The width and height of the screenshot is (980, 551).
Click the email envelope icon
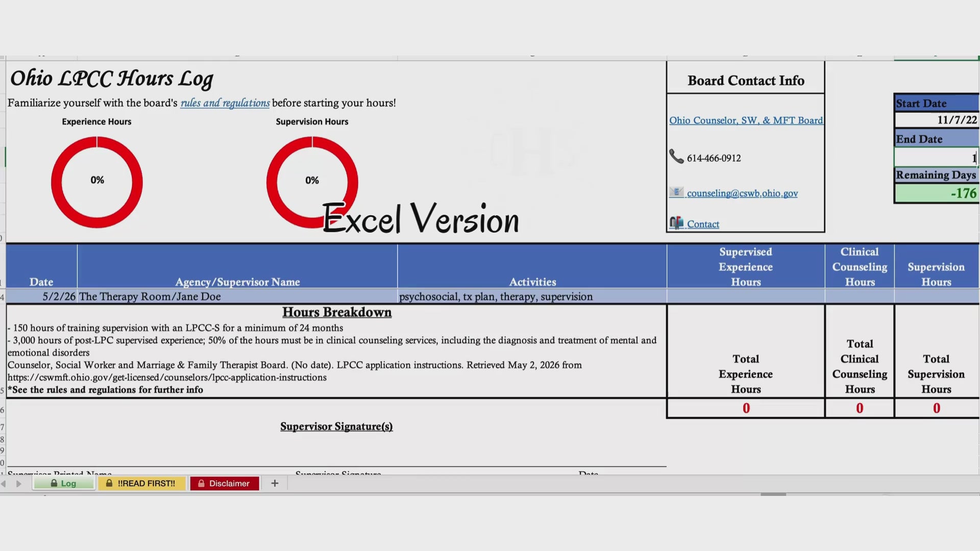[x=676, y=192]
